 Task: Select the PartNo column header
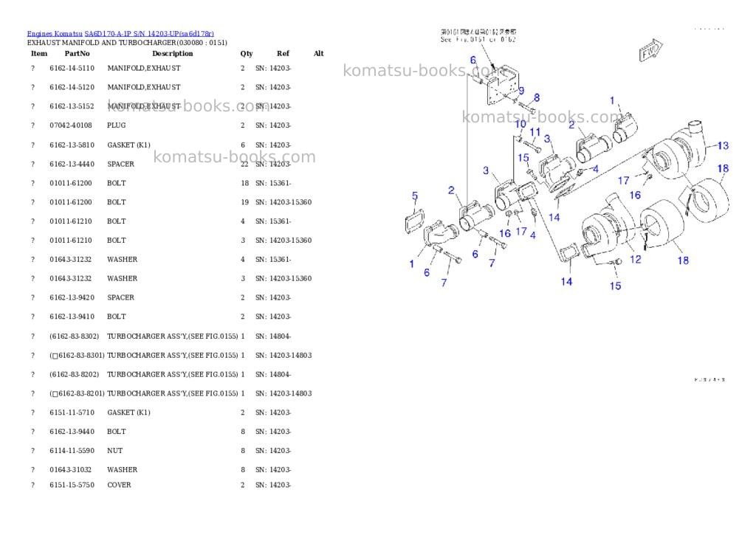(x=77, y=53)
